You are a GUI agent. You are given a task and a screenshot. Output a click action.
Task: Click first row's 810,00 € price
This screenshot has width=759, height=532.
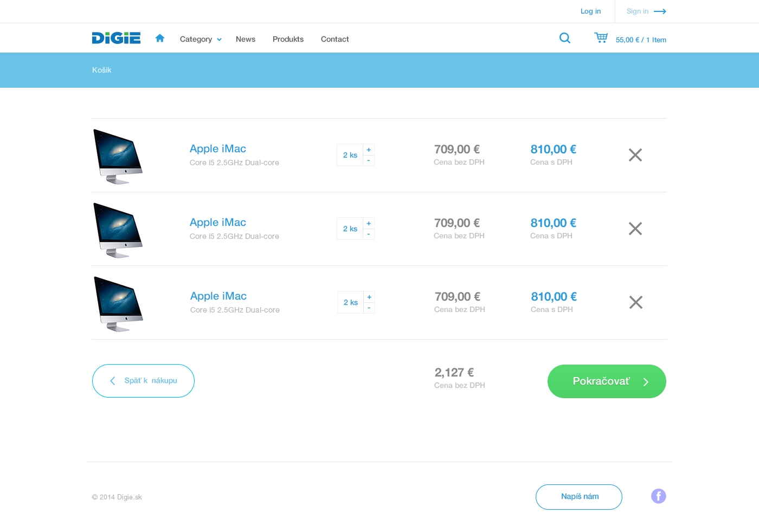pos(554,149)
